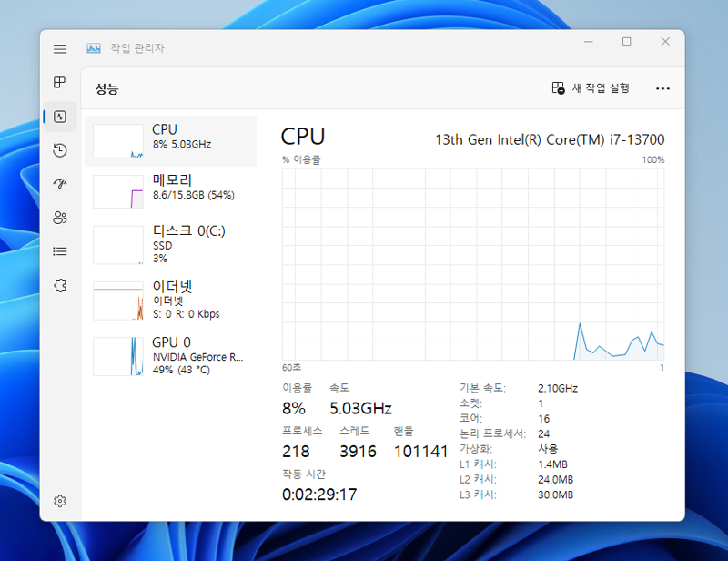Click the 60초 graph axis label

291,368
